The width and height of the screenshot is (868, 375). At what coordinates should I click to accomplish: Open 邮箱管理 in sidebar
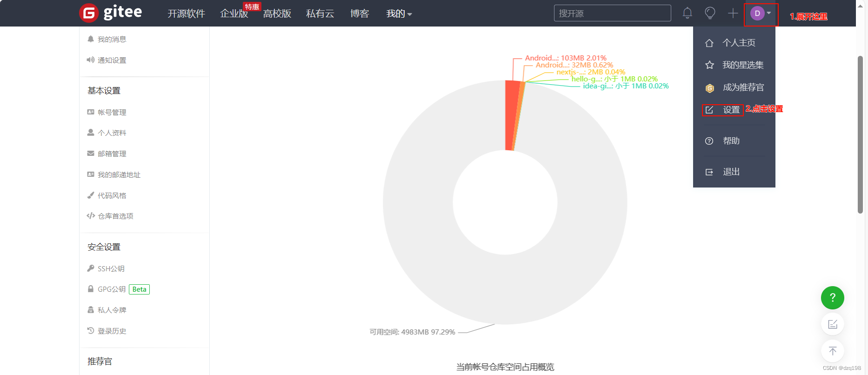point(112,154)
